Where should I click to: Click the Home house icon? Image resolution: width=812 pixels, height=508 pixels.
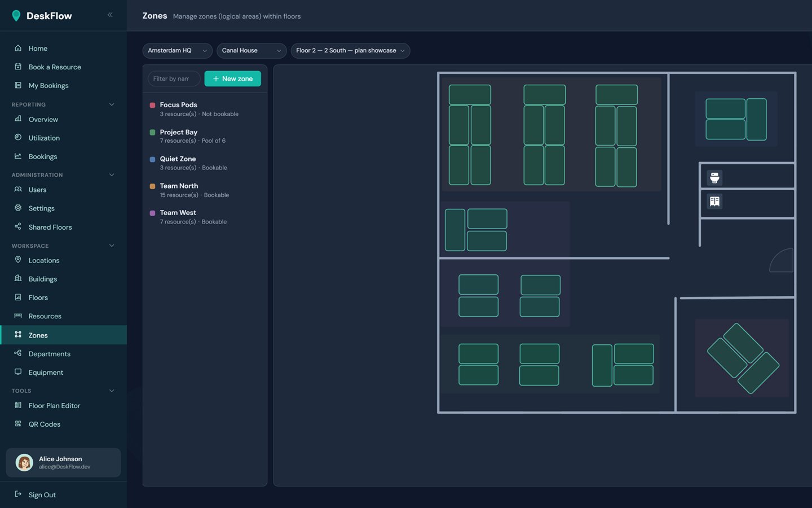18,48
